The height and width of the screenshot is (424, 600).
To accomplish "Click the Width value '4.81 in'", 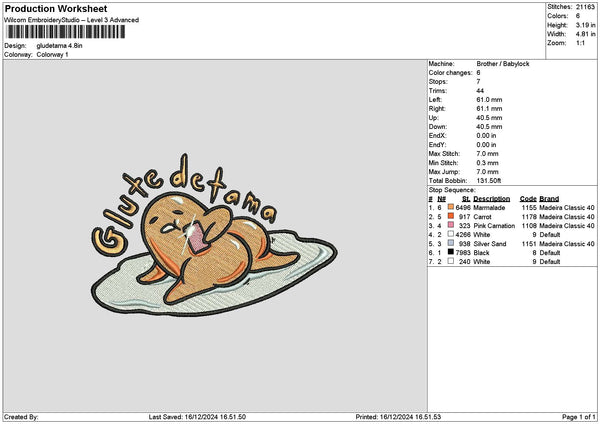I will point(585,34).
